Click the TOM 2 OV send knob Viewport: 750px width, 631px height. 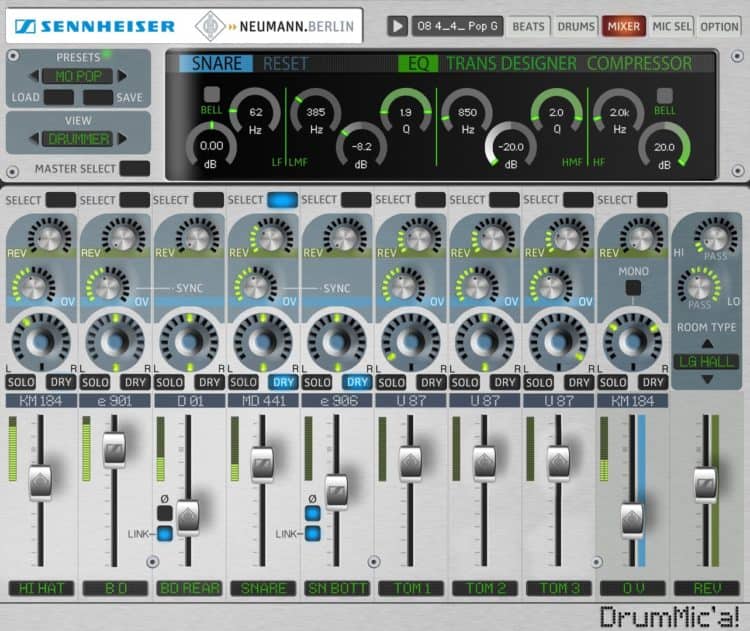(477, 287)
